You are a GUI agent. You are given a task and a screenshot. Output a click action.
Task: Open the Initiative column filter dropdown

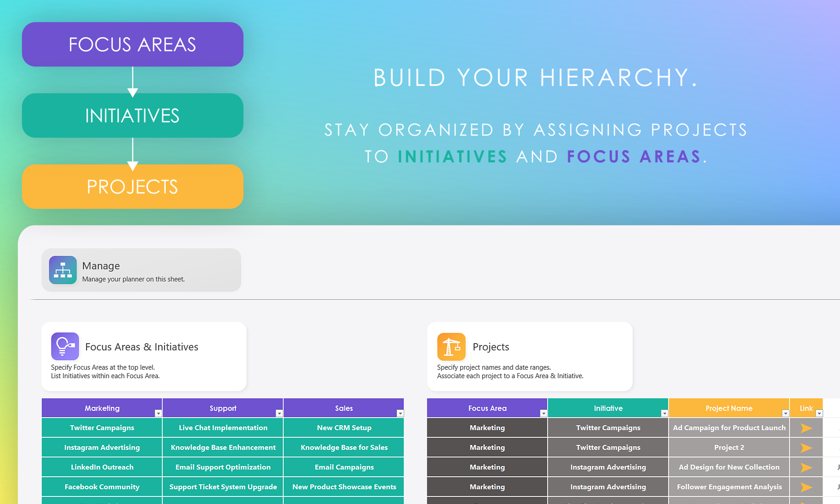pos(664,414)
